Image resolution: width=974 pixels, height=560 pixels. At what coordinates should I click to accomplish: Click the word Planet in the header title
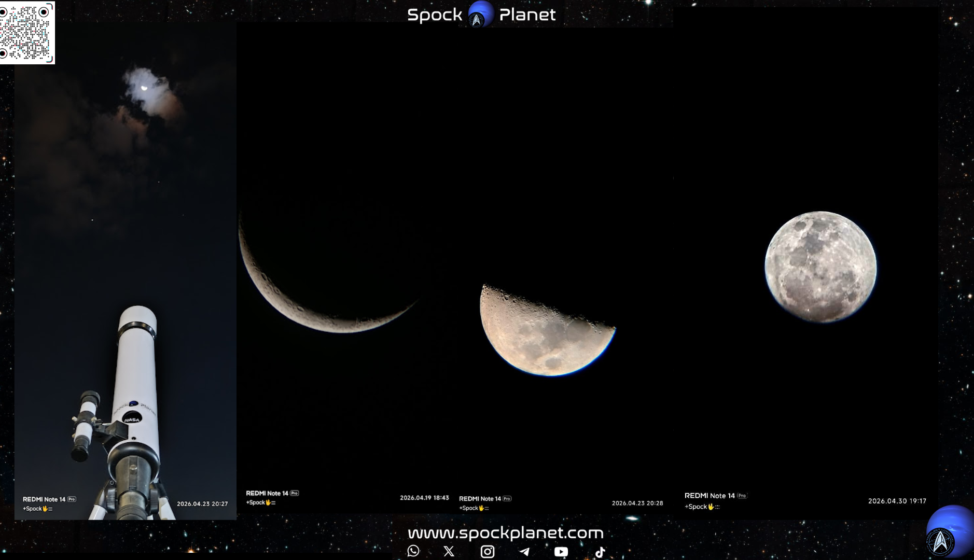click(x=527, y=15)
